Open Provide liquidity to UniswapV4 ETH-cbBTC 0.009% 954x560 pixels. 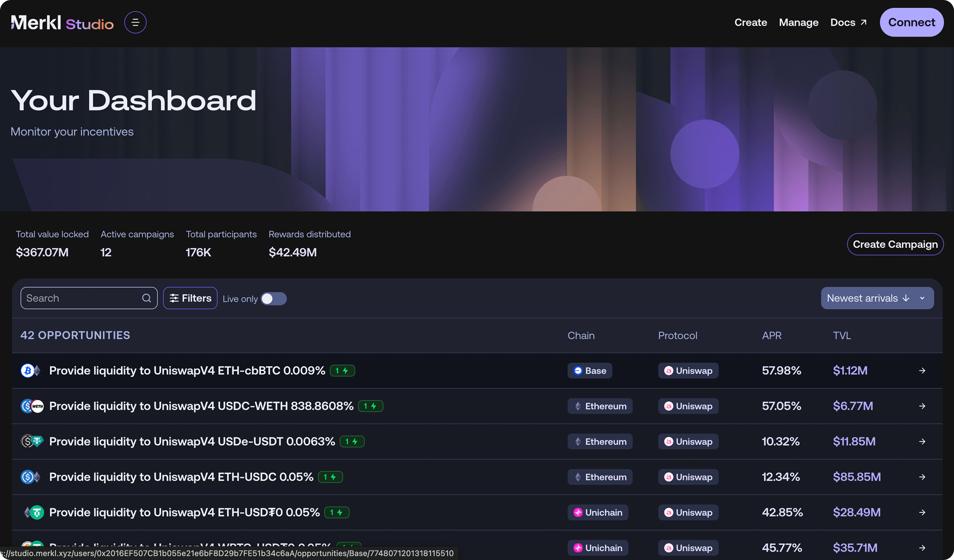(x=187, y=370)
